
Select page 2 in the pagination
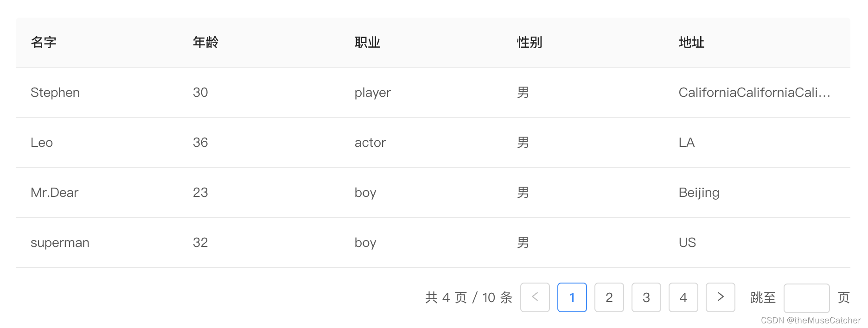pyautogui.click(x=609, y=297)
